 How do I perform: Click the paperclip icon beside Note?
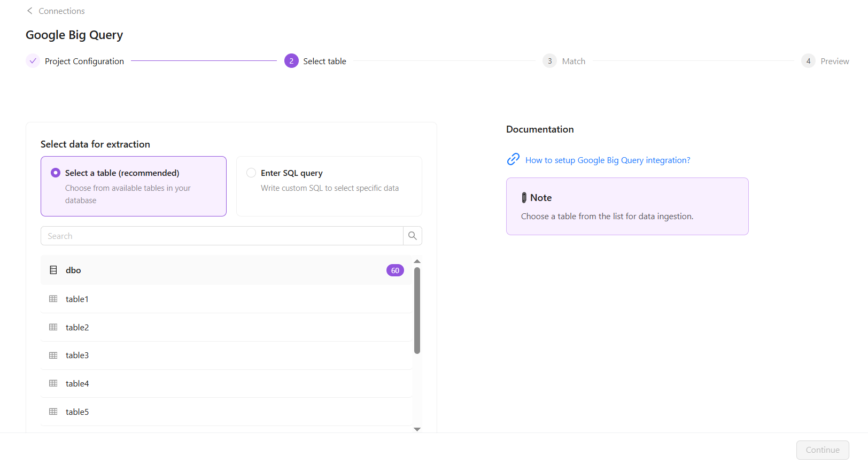point(524,198)
